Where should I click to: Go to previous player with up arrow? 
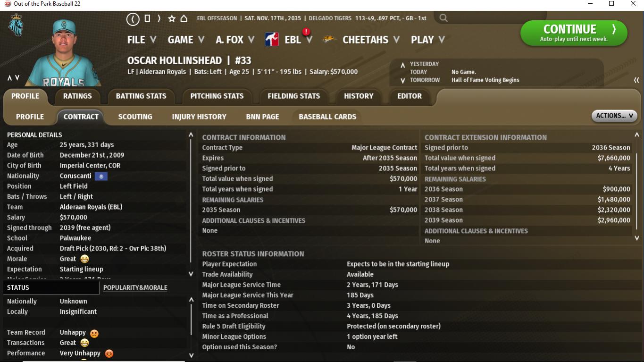9,78
